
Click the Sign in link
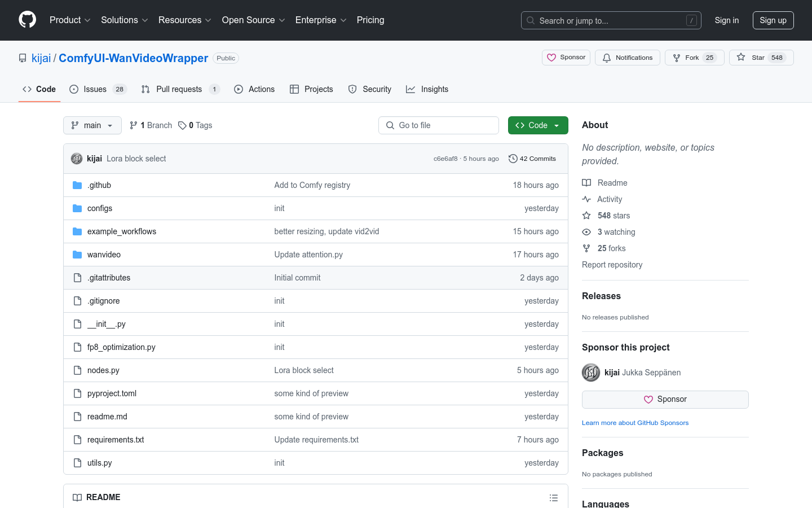[727, 20]
